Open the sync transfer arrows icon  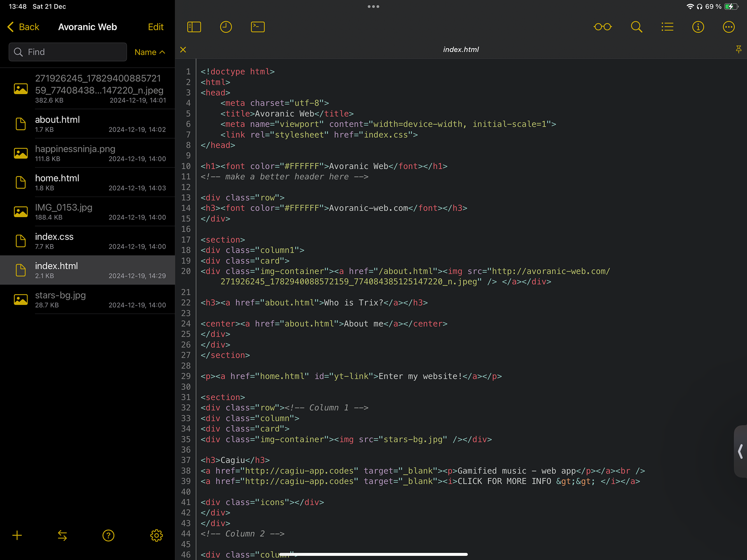point(62,535)
